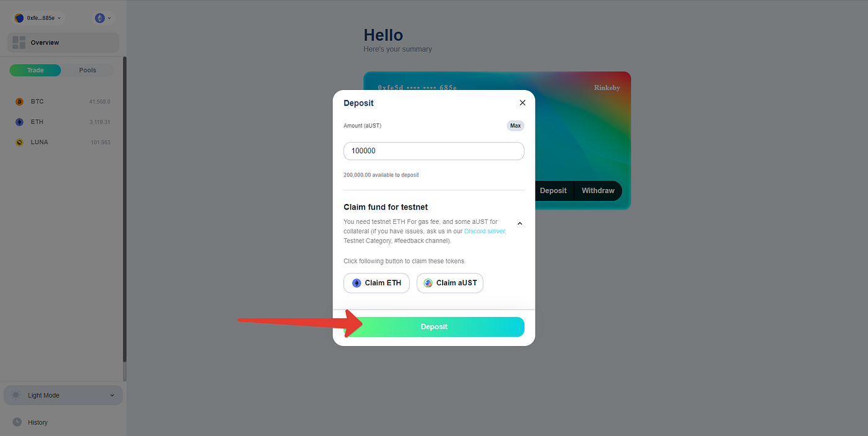Viewport: 868px width, 436px height.
Task: Open the Deposit tab on the card
Action: pos(553,190)
